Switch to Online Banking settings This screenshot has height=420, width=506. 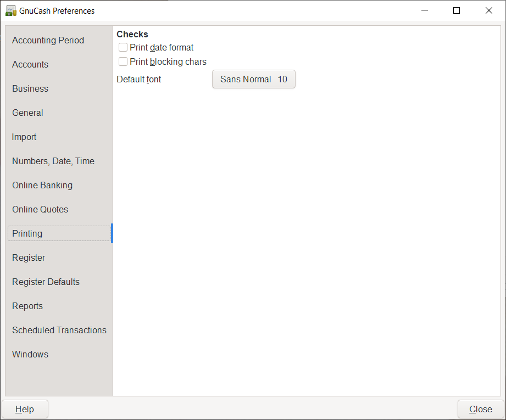[42, 185]
